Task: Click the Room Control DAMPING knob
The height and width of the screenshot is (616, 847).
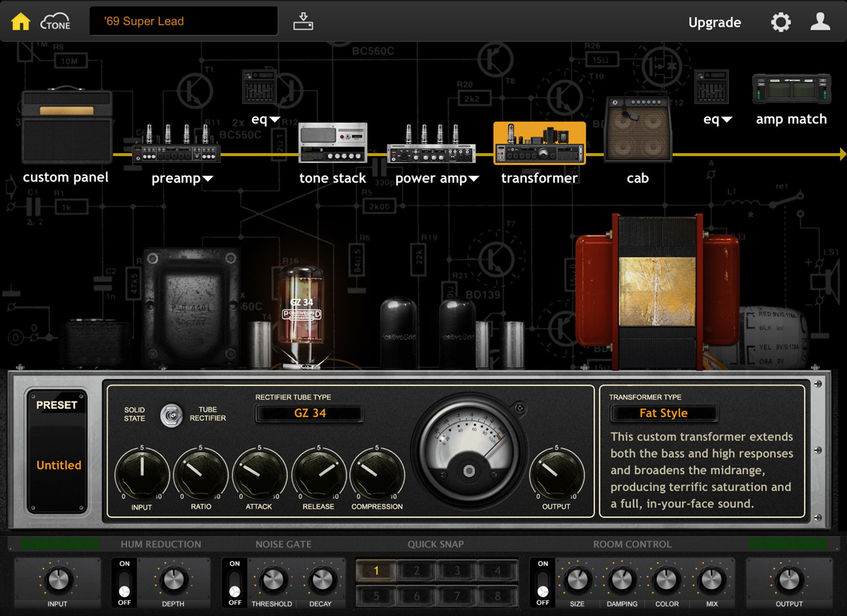Action: coord(622,580)
